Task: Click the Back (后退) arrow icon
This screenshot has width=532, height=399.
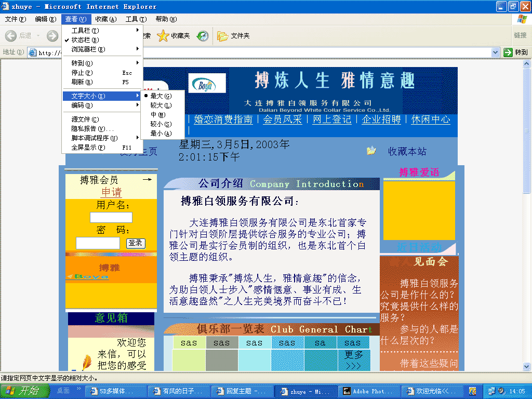Action: pos(11,36)
